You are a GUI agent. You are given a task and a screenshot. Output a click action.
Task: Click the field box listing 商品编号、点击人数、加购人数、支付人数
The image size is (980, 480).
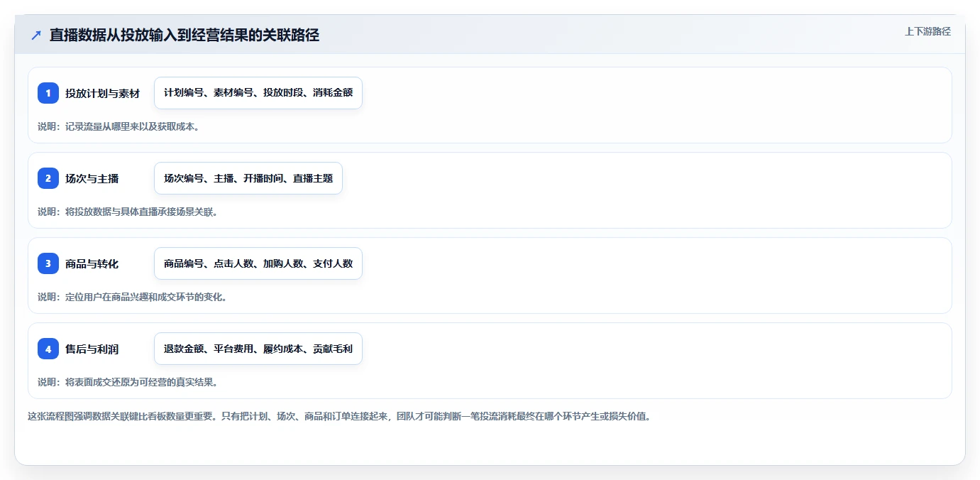258,263
